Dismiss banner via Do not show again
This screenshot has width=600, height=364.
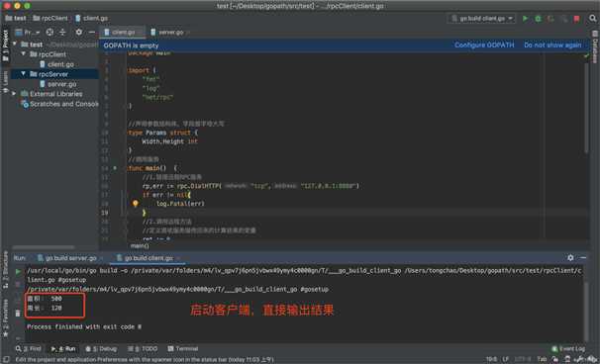click(x=552, y=45)
